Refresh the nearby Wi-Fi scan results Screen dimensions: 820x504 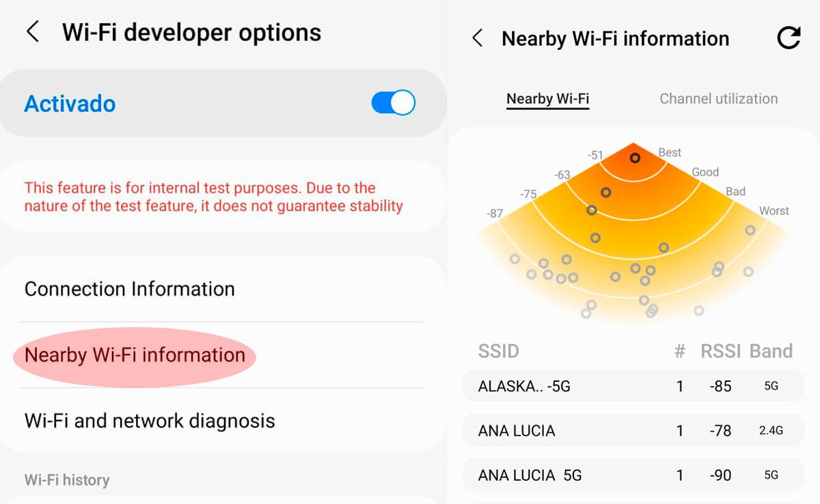[789, 39]
